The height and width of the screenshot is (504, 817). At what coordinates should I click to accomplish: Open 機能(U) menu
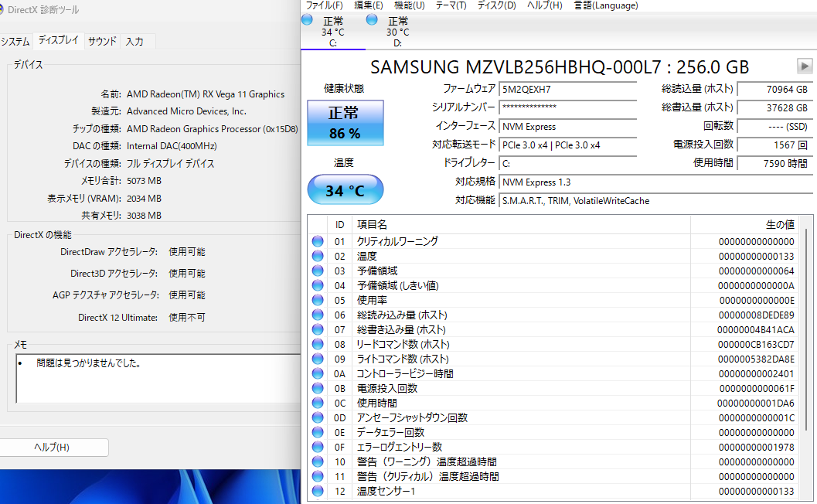click(x=410, y=5)
